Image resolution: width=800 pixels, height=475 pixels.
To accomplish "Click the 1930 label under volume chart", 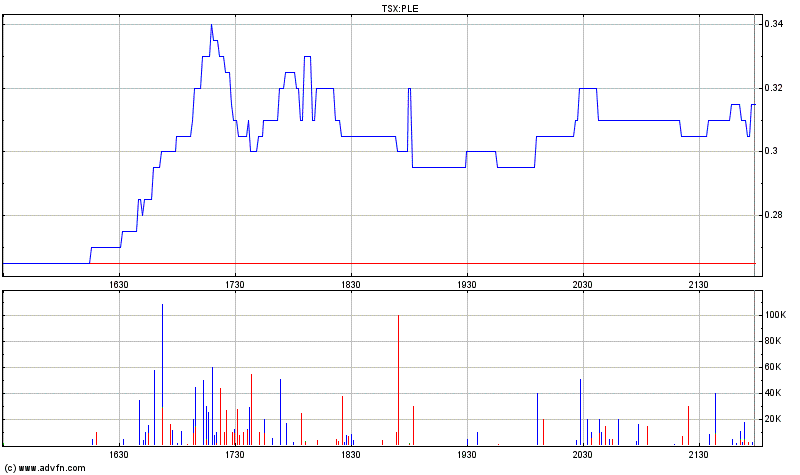I will [467, 455].
